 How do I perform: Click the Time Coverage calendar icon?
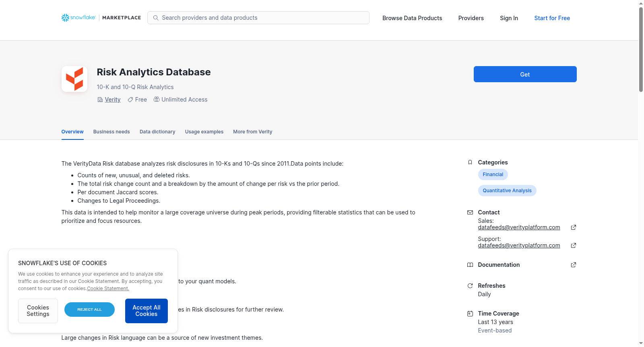[470, 314]
